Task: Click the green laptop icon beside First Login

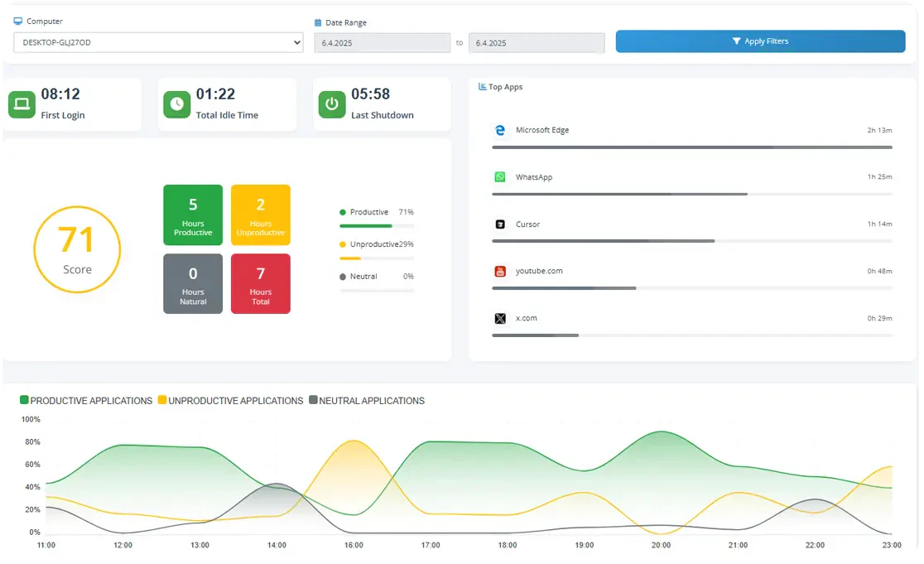Action: (22, 105)
